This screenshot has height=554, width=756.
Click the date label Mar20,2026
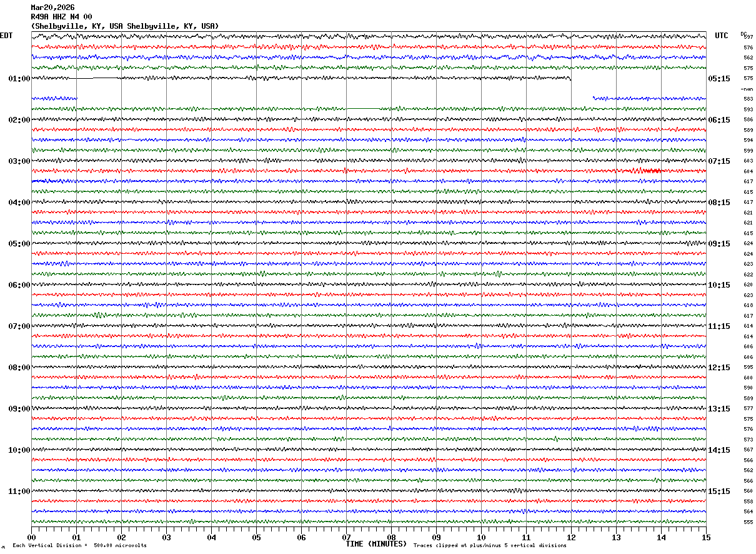click(52, 8)
